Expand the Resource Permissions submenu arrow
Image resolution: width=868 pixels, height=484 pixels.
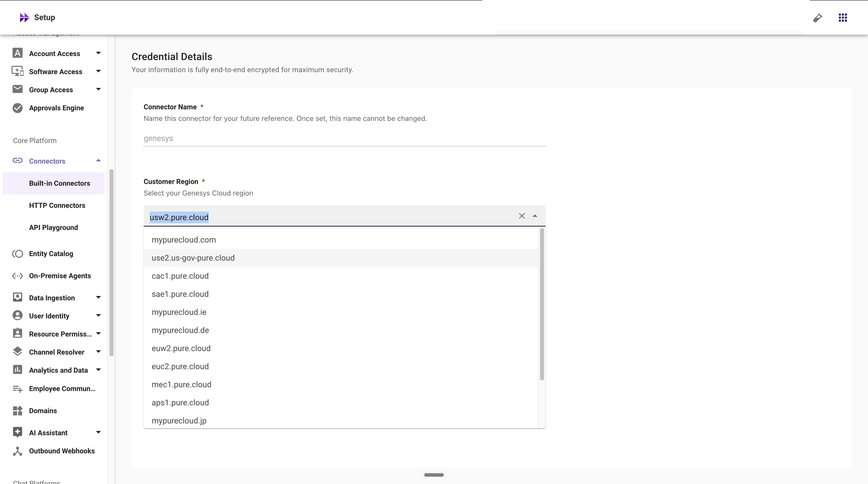98,334
